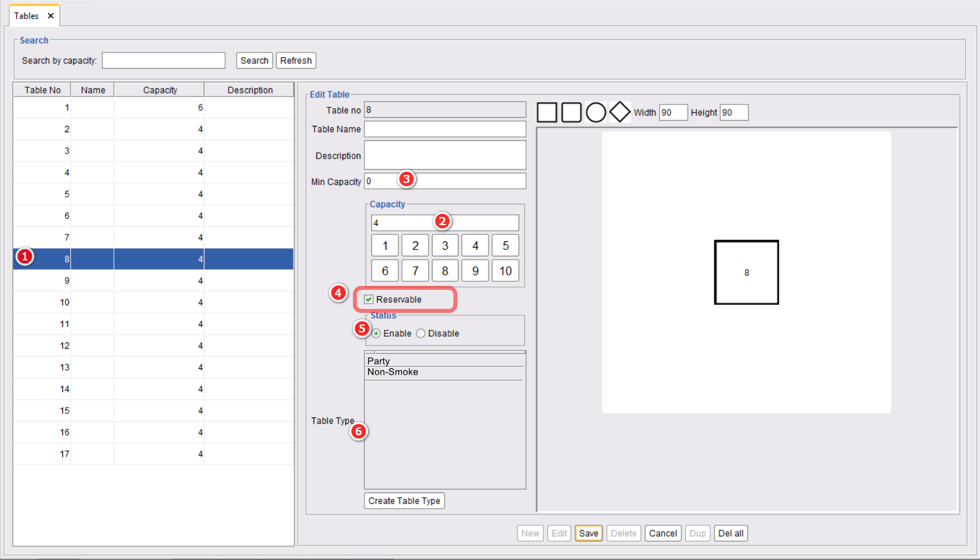The width and height of the screenshot is (980, 560).
Task: Select the circle table shape icon
Action: 596,112
